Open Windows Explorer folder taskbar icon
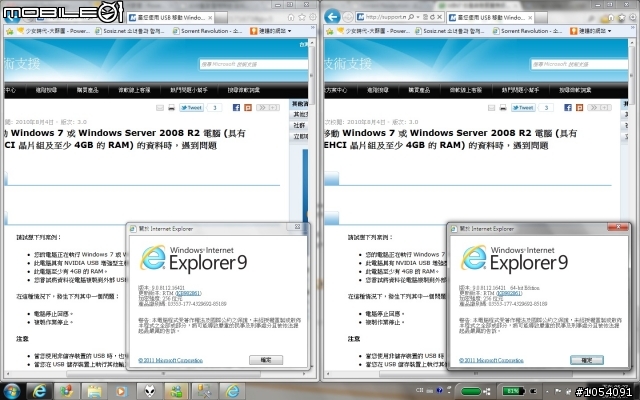The height and width of the screenshot is (400, 640). (94, 391)
